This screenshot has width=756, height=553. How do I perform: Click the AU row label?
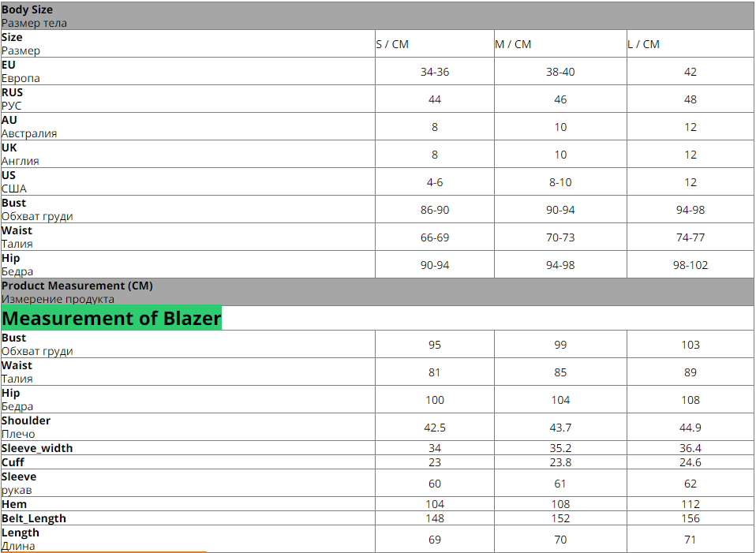188,127
